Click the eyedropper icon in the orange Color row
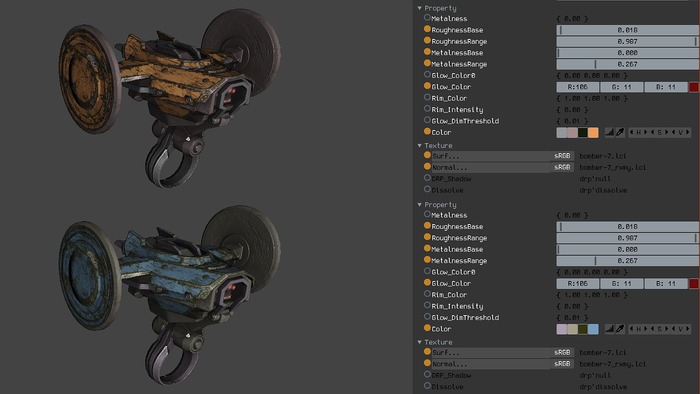This screenshot has width=700, height=394. pyautogui.click(x=620, y=132)
